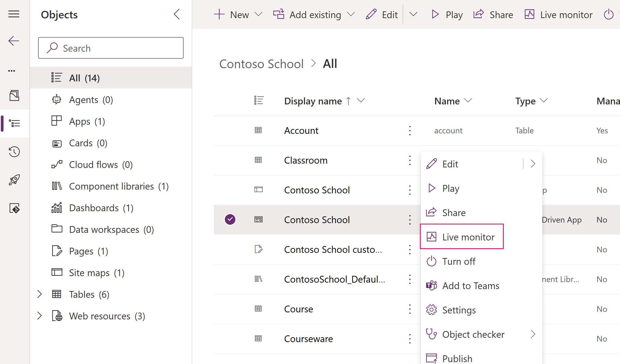Choose Play in the context menu
620x364 pixels.
coord(482,188)
